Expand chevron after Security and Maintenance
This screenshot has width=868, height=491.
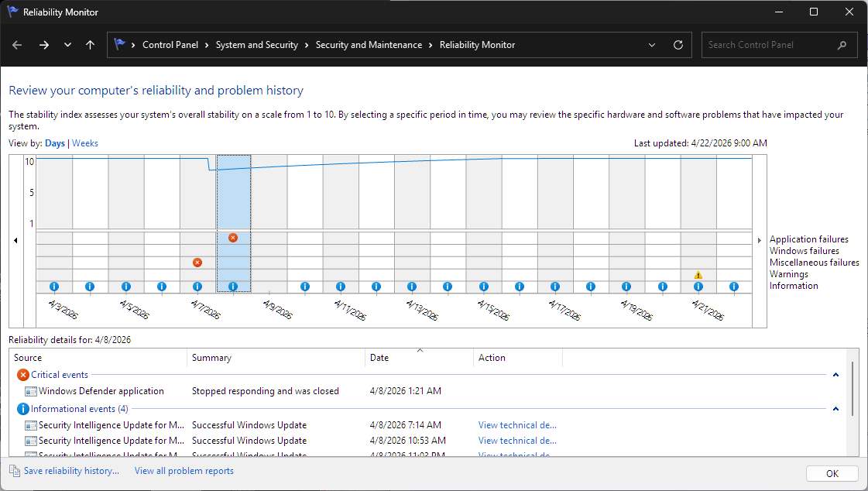pyautogui.click(x=431, y=46)
